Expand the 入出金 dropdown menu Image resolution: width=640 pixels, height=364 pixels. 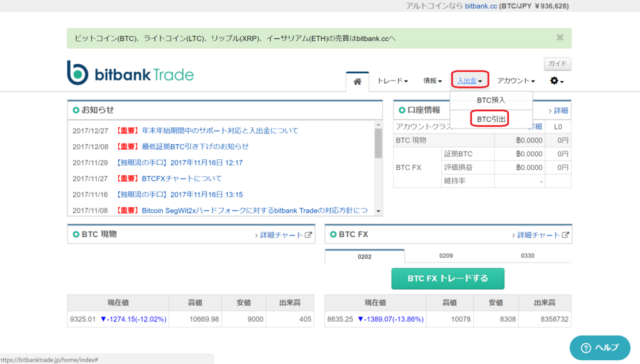pyautogui.click(x=469, y=81)
